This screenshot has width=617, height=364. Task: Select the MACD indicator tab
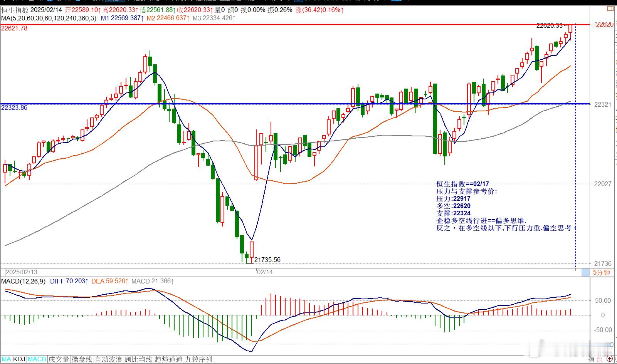coord(37,359)
